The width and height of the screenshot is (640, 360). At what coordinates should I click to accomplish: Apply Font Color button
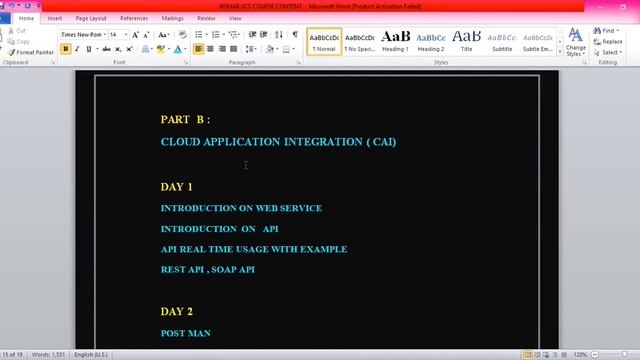(x=178, y=49)
